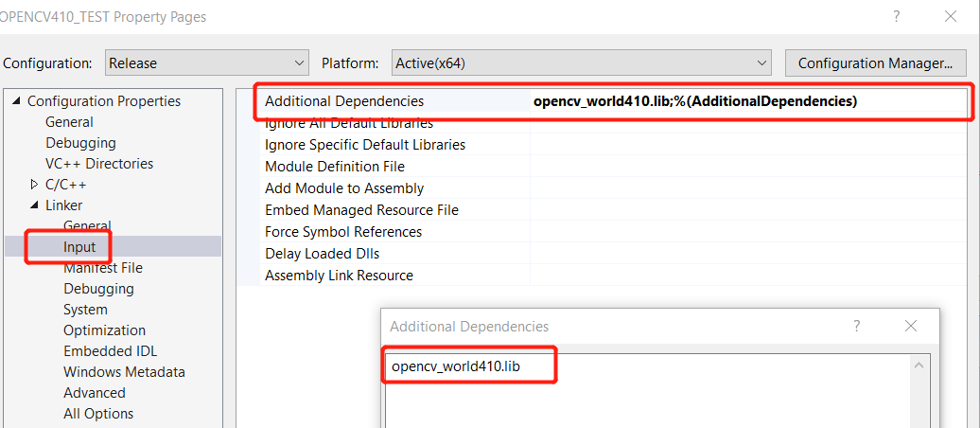Click the Property Pages help question mark

[x=895, y=16]
